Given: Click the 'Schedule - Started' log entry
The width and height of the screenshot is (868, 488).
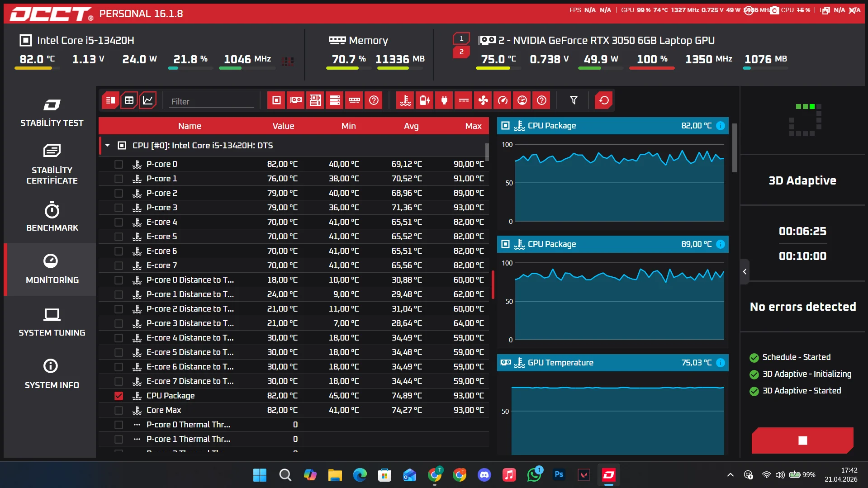Looking at the screenshot, I should [x=796, y=357].
